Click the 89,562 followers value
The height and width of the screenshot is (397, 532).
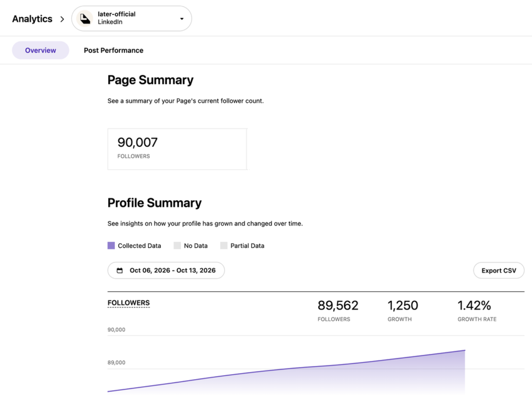coord(338,305)
